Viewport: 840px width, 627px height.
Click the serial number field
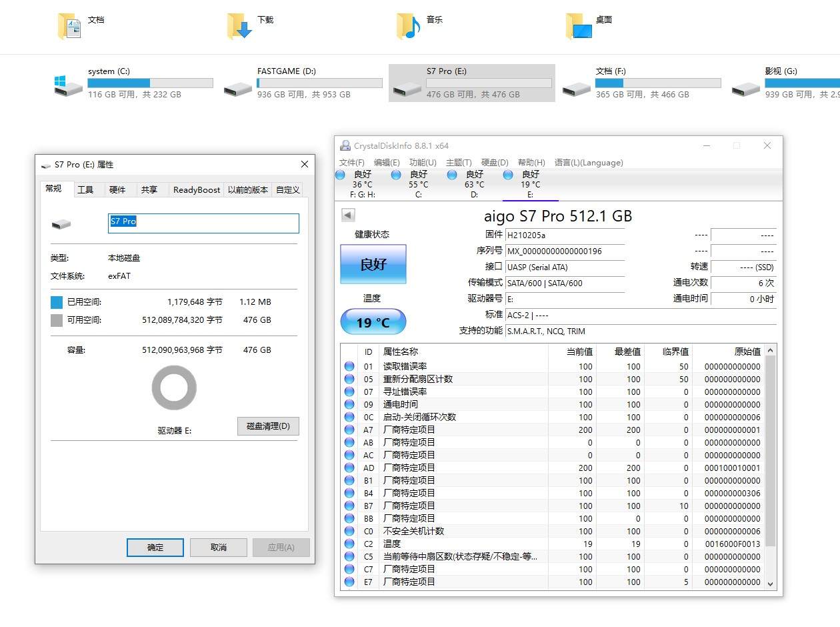pyautogui.click(x=565, y=251)
